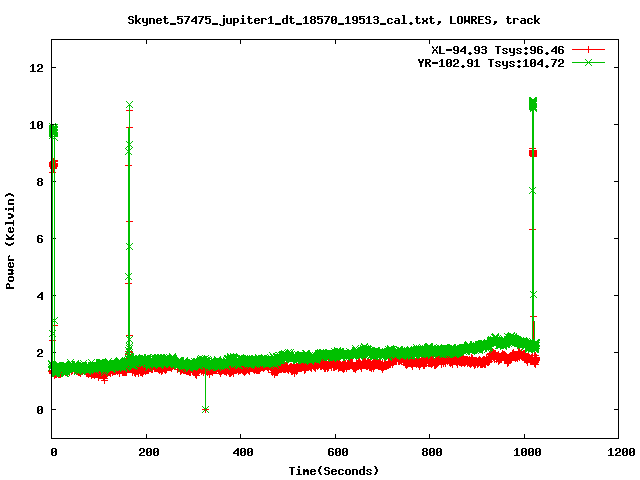Click the zero-power dropout point near 320 seconds
This screenshot has height=480, width=640.
coord(205,409)
